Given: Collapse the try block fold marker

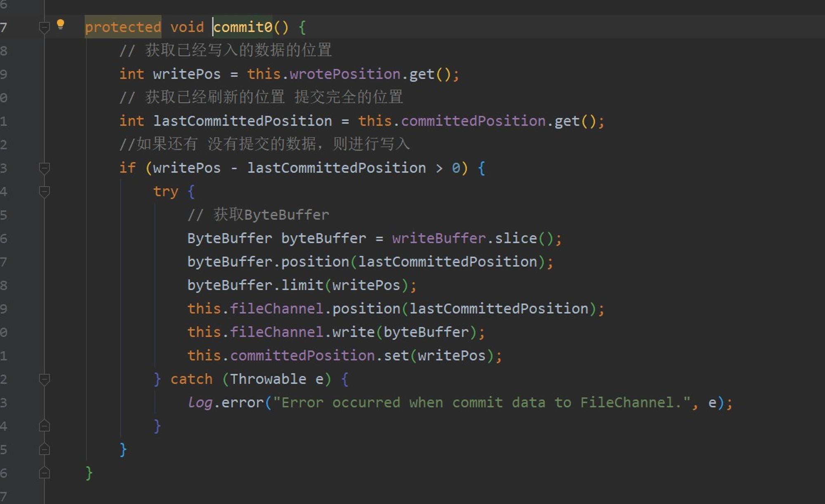Looking at the screenshot, I should [x=44, y=192].
